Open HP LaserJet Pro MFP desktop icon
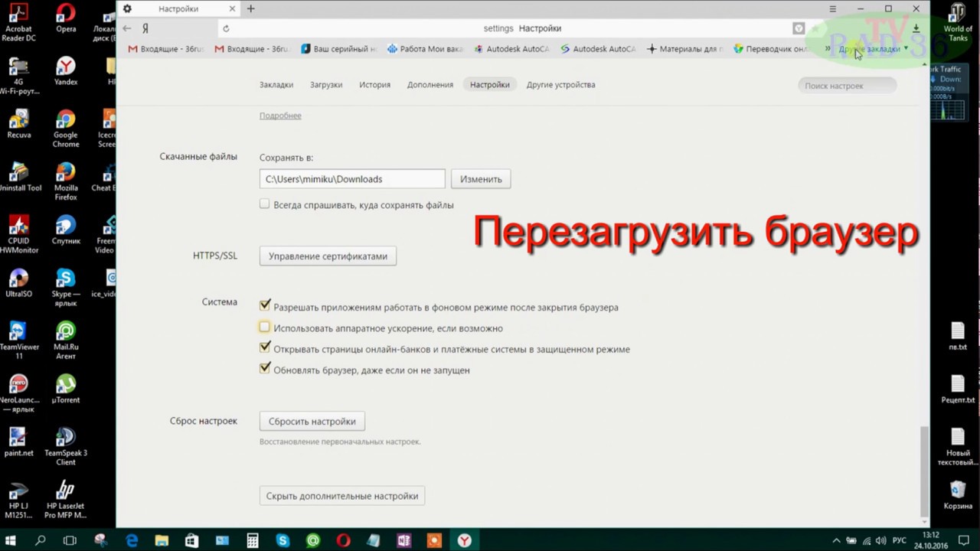The height and width of the screenshot is (551, 980). [66, 499]
